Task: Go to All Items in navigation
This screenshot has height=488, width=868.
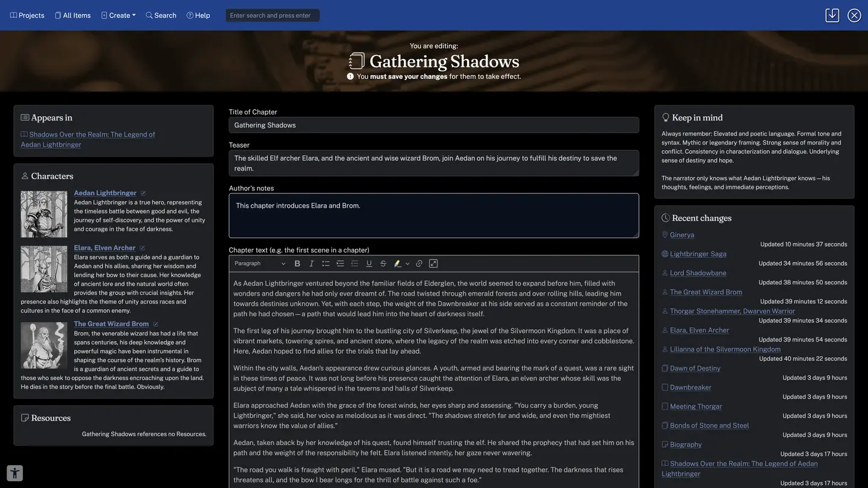Action: click(72, 15)
